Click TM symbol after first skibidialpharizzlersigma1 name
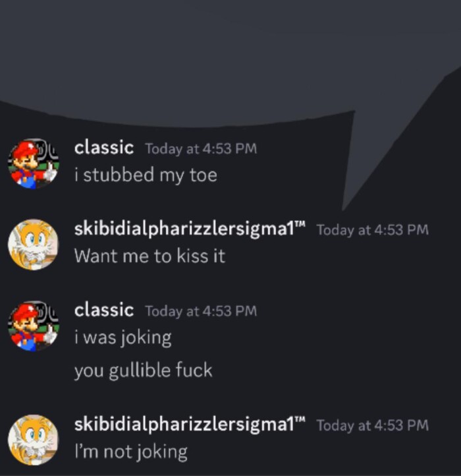 (x=300, y=224)
